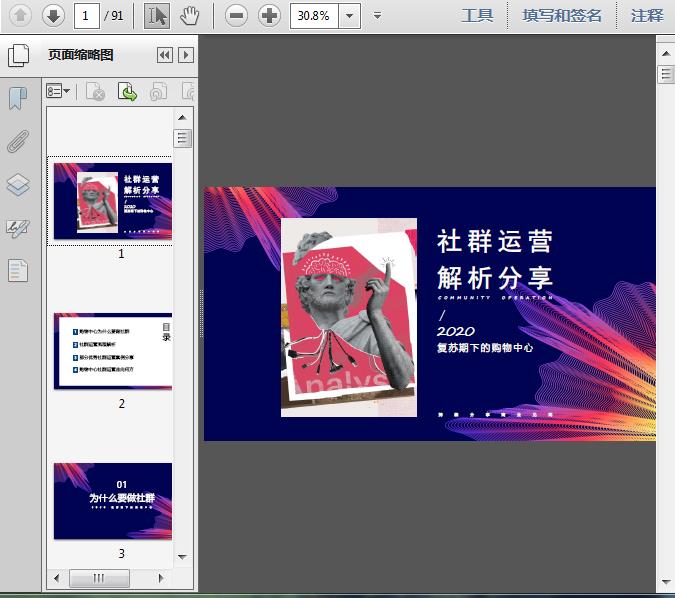
Task: Open the articles document panel icon
Action: (18, 271)
